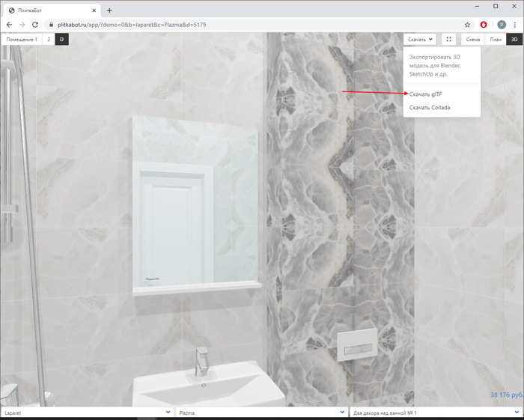Switch to 3D view mode
524x420 pixels.
[514, 39]
